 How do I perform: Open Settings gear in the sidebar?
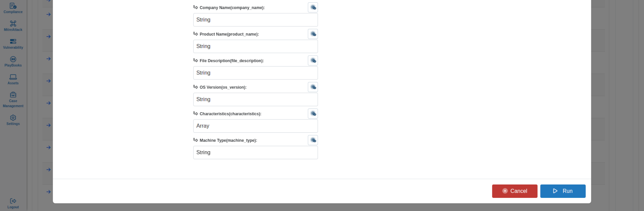(x=13, y=120)
